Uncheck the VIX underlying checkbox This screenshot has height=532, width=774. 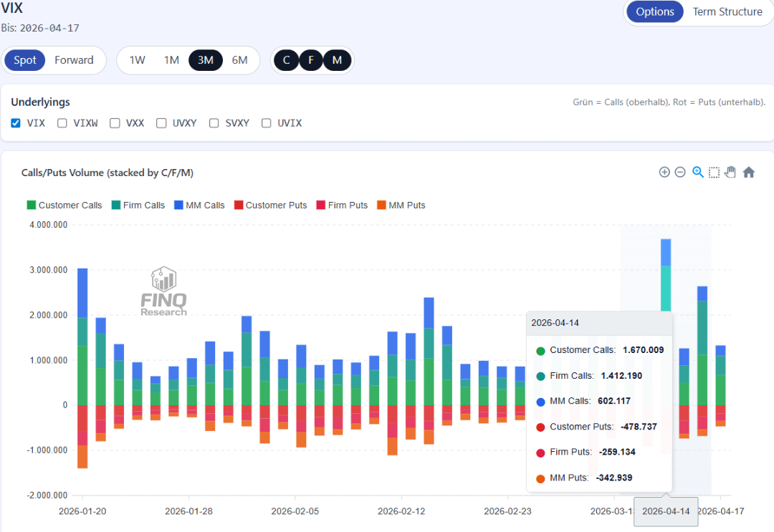(16, 123)
